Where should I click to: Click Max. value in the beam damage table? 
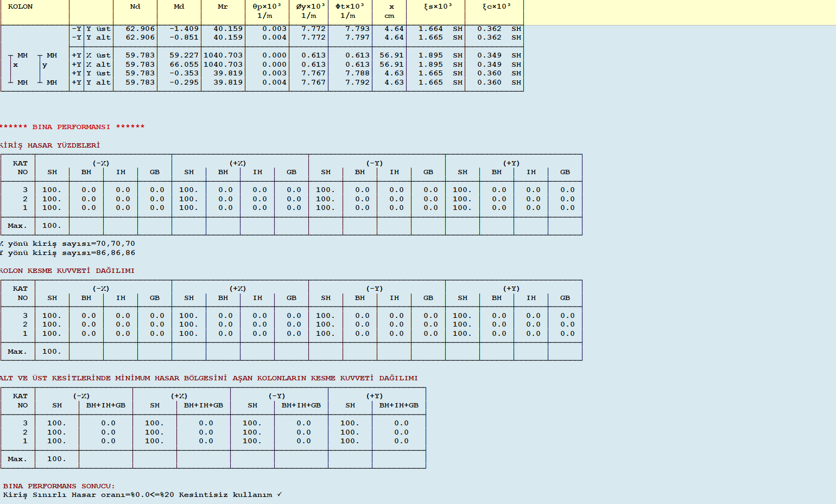pyautogui.click(x=52, y=226)
